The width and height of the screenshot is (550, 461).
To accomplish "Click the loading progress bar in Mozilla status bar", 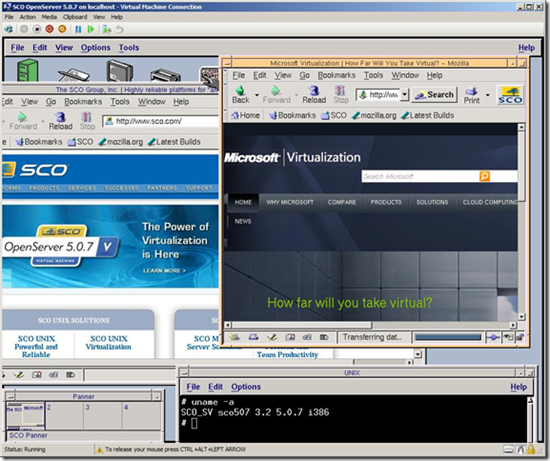I will click(448, 338).
